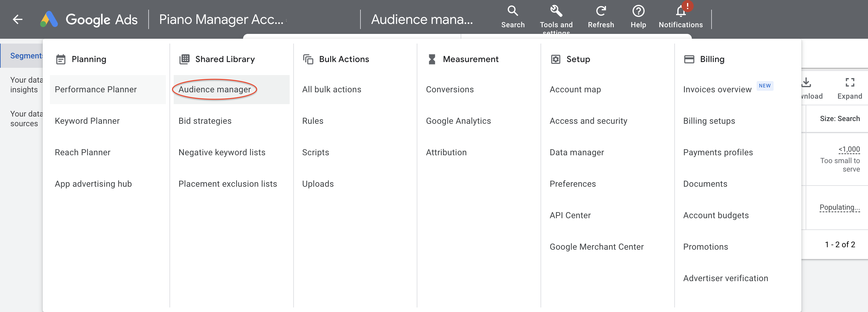Click the Refresh icon
The height and width of the screenshot is (312, 868).
[601, 11]
